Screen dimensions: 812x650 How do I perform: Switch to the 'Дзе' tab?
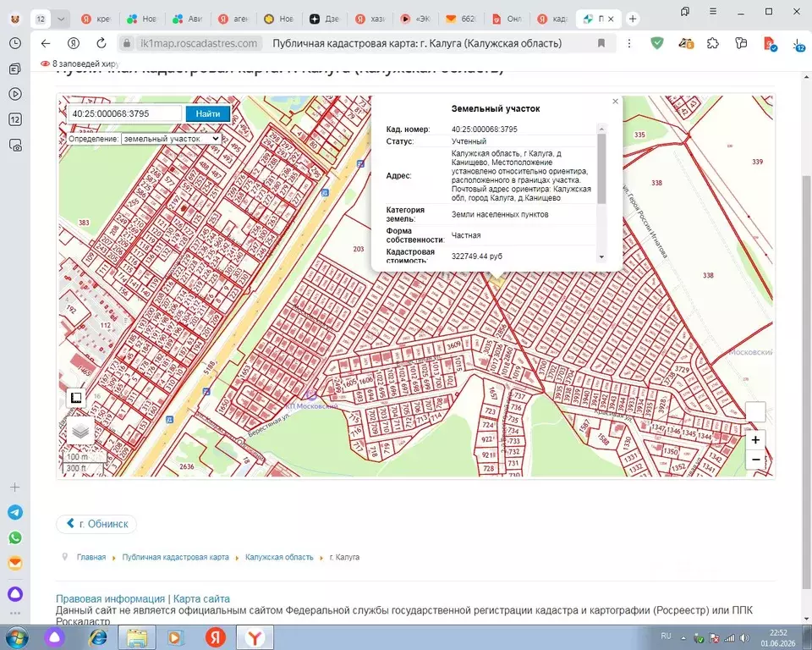(x=325, y=19)
